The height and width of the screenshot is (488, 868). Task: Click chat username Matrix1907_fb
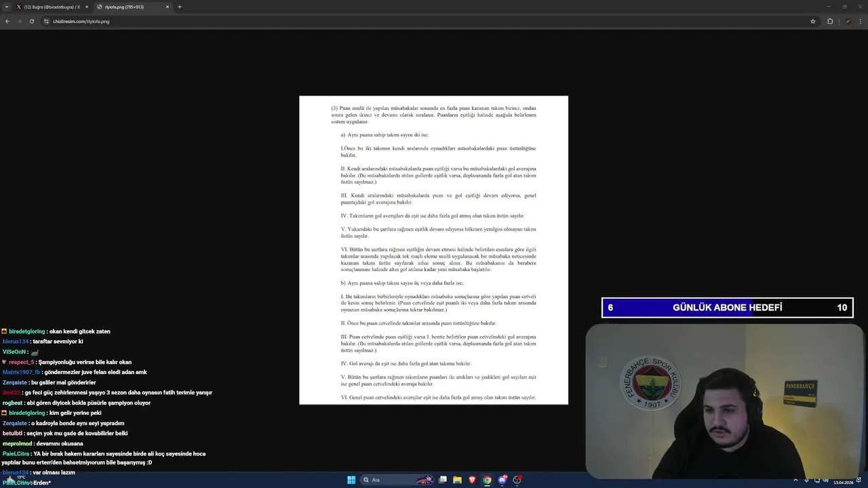[x=21, y=372]
